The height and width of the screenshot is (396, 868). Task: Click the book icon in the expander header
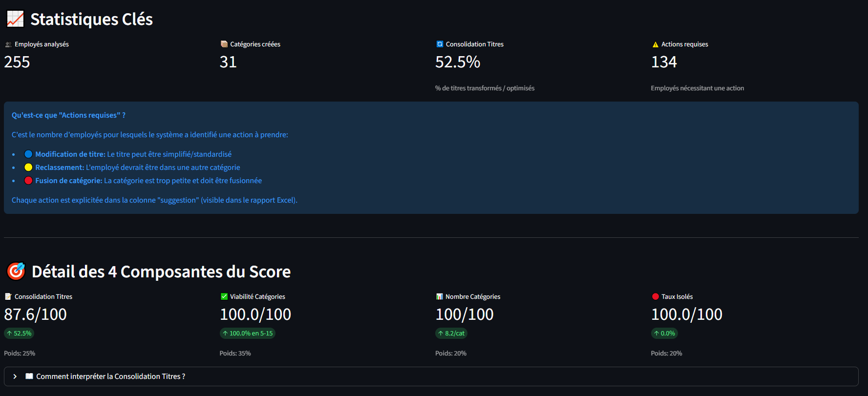point(29,376)
